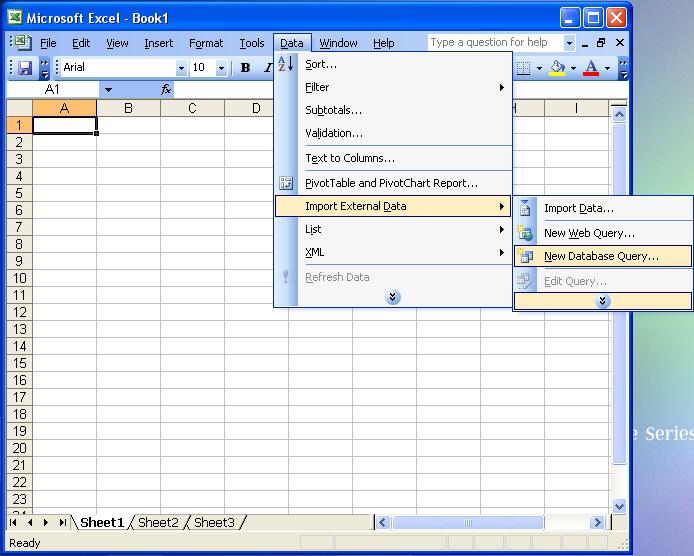The height and width of the screenshot is (556, 694).
Task: Open the Window menu
Action: [x=338, y=43]
